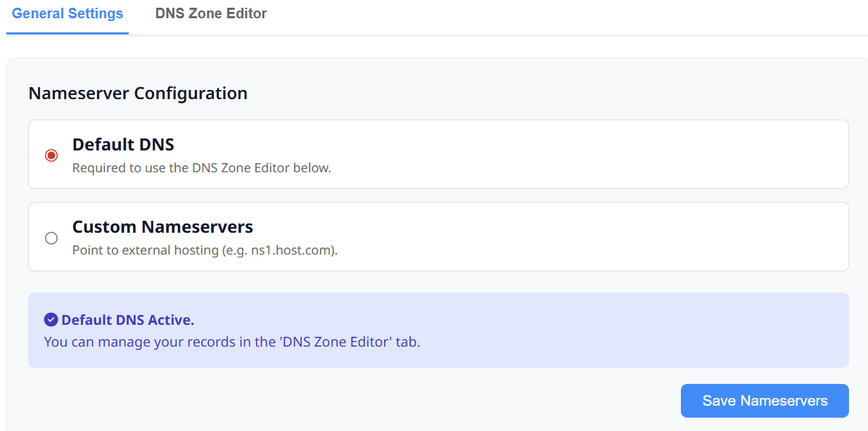Click the "Point to external hosting" description
868x431 pixels.
click(x=162, y=250)
